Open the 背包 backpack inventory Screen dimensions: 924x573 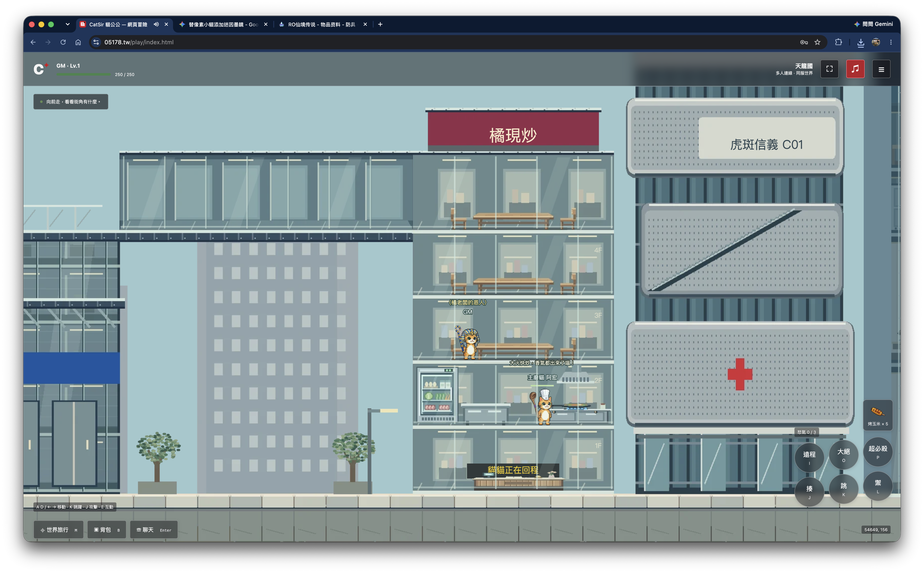pos(107,529)
